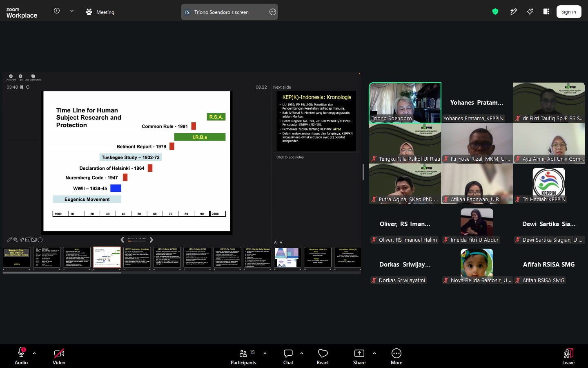Select Yohanes Pratama_KEPPIN tile
The width and height of the screenshot is (588, 368).
pos(477,103)
